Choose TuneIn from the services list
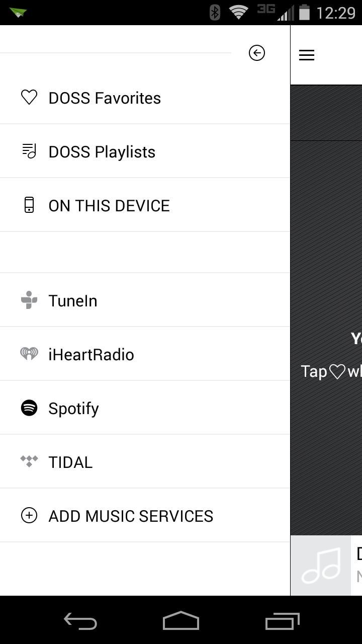The height and width of the screenshot is (644, 362). (145, 300)
